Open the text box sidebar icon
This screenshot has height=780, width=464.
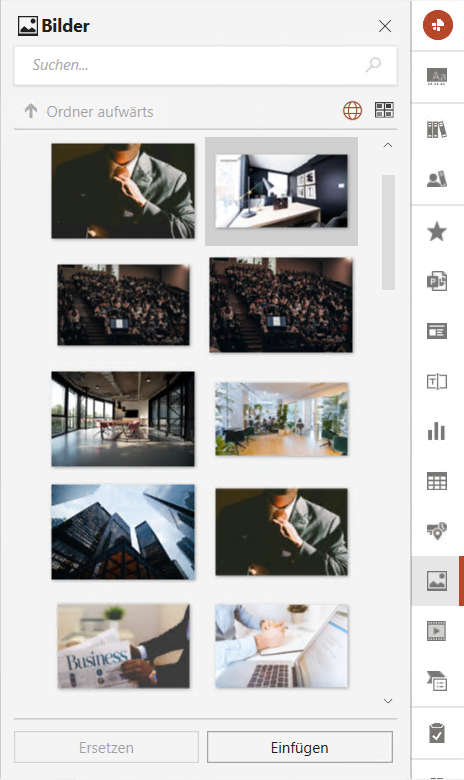[x=437, y=382]
